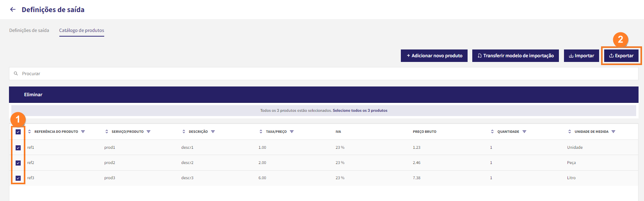Uncheck the ref1 row checkbox
The image size is (644, 201).
[x=18, y=148]
